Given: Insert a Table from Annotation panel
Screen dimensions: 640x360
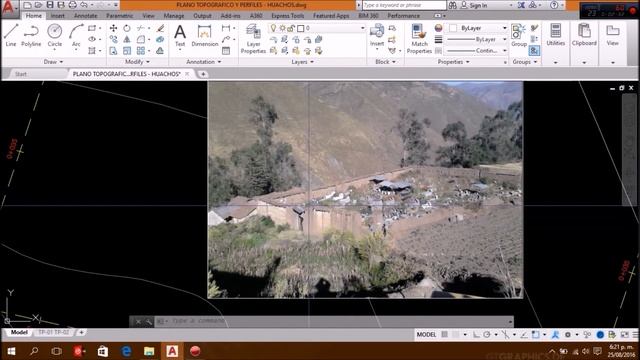Looking at the screenshot, I should [226, 51].
